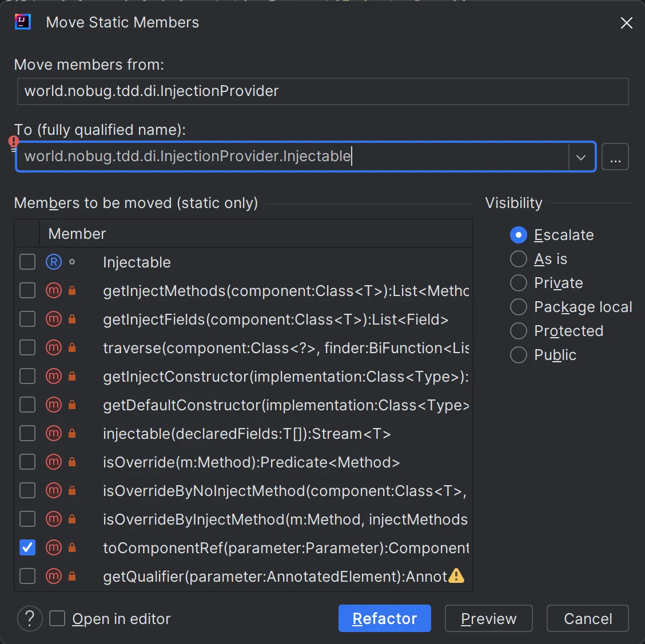
Task: Cancel the Move Static Members dialog
Action: pyautogui.click(x=587, y=618)
